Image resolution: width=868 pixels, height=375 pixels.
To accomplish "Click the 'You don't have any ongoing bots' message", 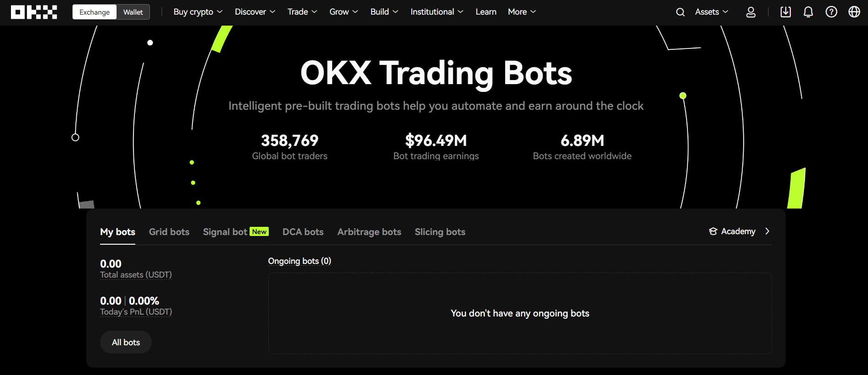I will coord(520,313).
